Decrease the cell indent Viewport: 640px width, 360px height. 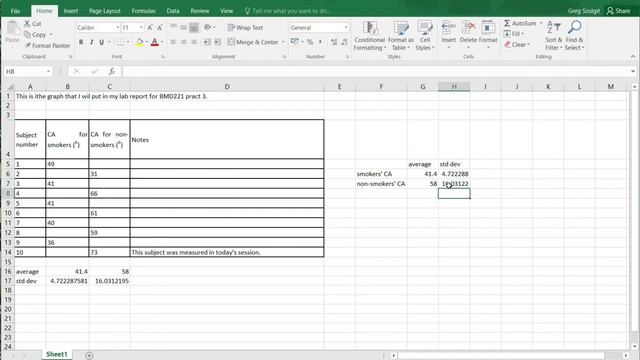[x=207, y=42]
